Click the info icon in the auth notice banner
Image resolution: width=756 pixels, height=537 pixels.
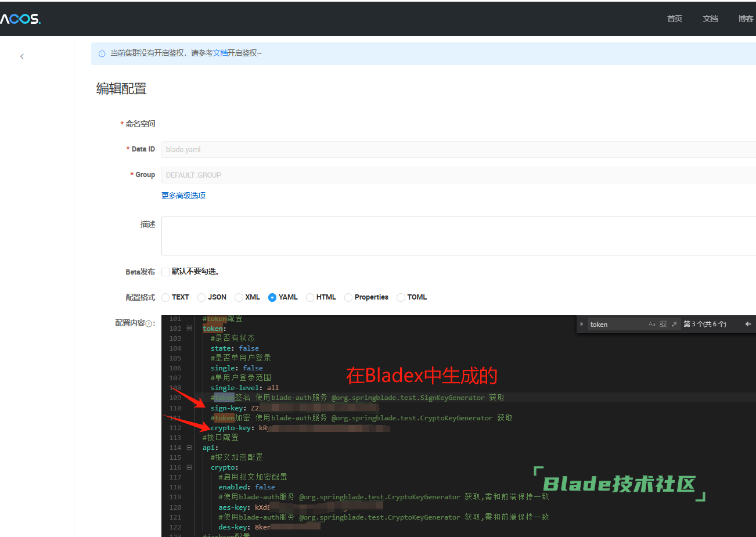point(102,53)
